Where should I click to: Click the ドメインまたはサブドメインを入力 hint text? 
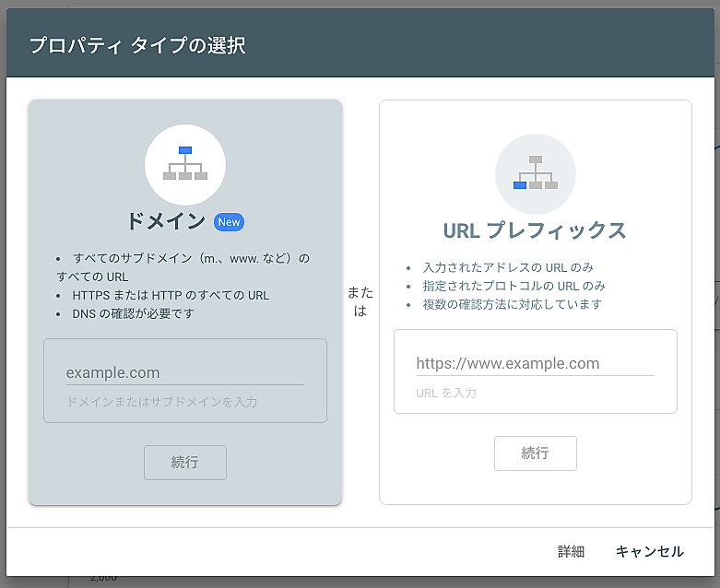pos(161,402)
